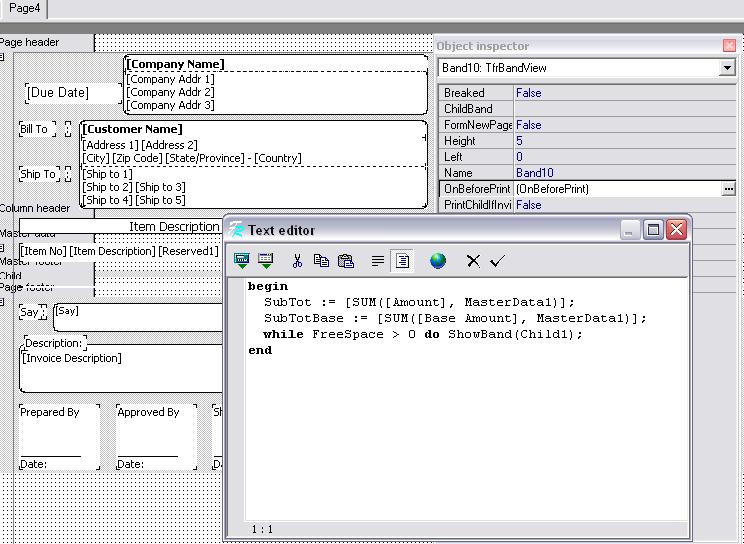Image resolution: width=744 pixels, height=544 pixels.
Task: Paste using the clipboard icon
Action: tap(346, 261)
